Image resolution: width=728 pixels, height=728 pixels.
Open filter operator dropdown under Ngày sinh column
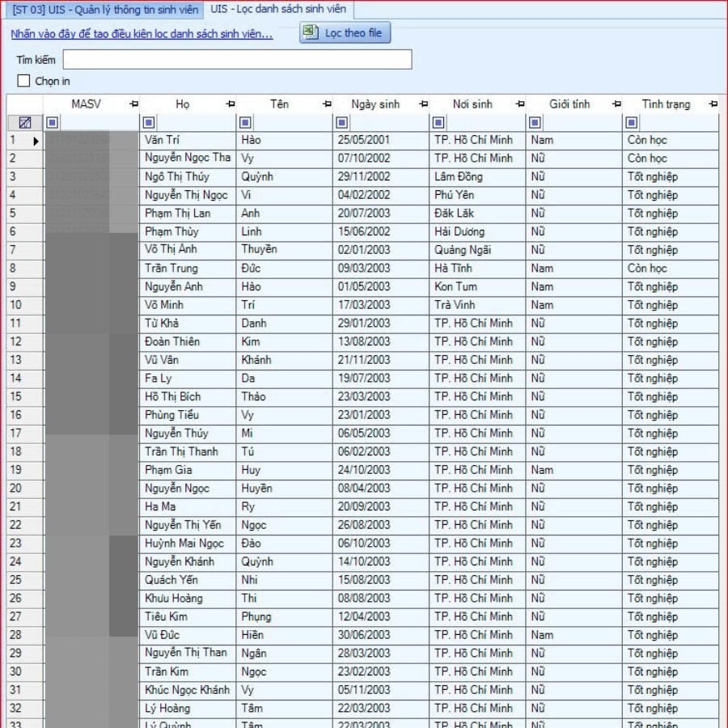[342, 123]
